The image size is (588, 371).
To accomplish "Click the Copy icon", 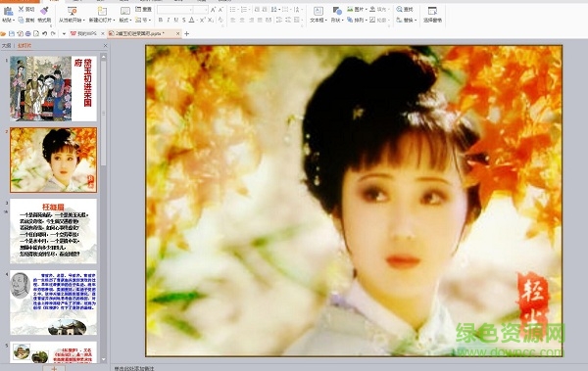I will click(x=21, y=20).
